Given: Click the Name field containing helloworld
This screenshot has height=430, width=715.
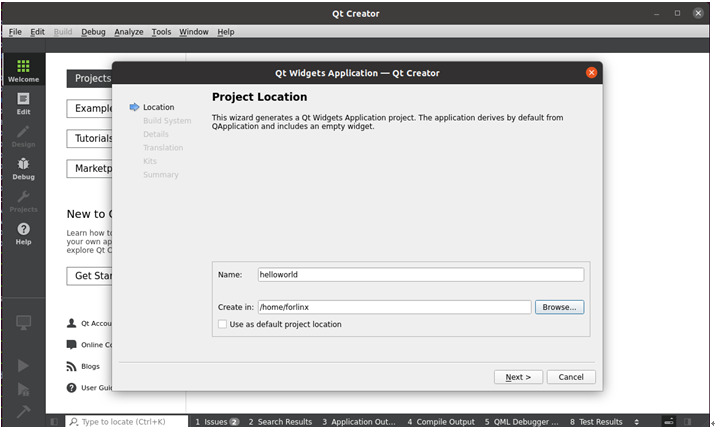Looking at the screenshot, I should (420, 275).
